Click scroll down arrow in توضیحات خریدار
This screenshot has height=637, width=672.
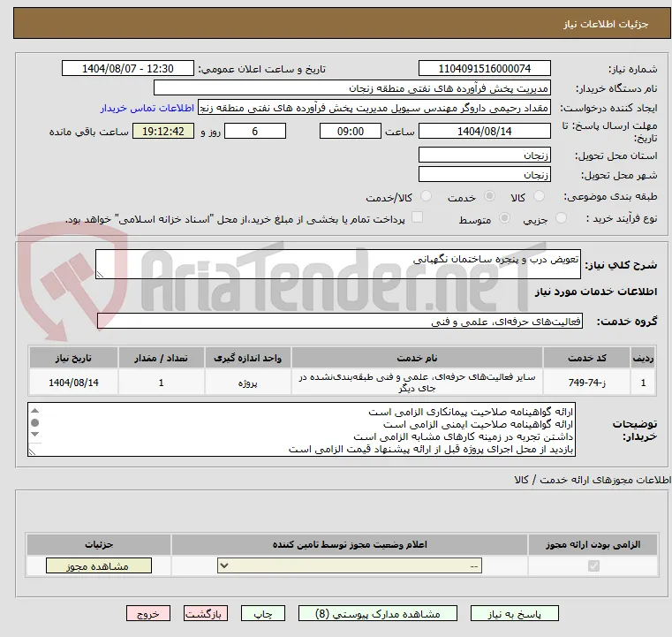[x=35, y=434]
